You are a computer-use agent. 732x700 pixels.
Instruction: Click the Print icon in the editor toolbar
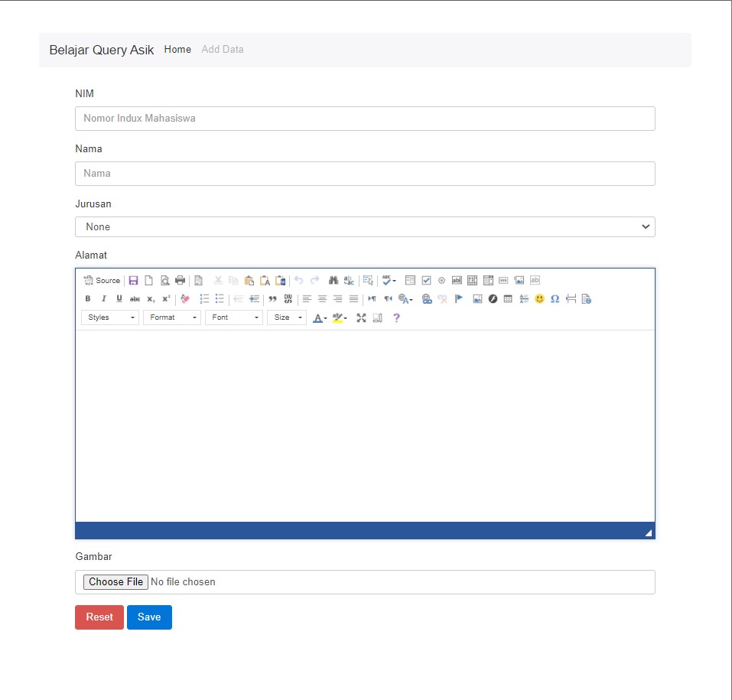180,280
